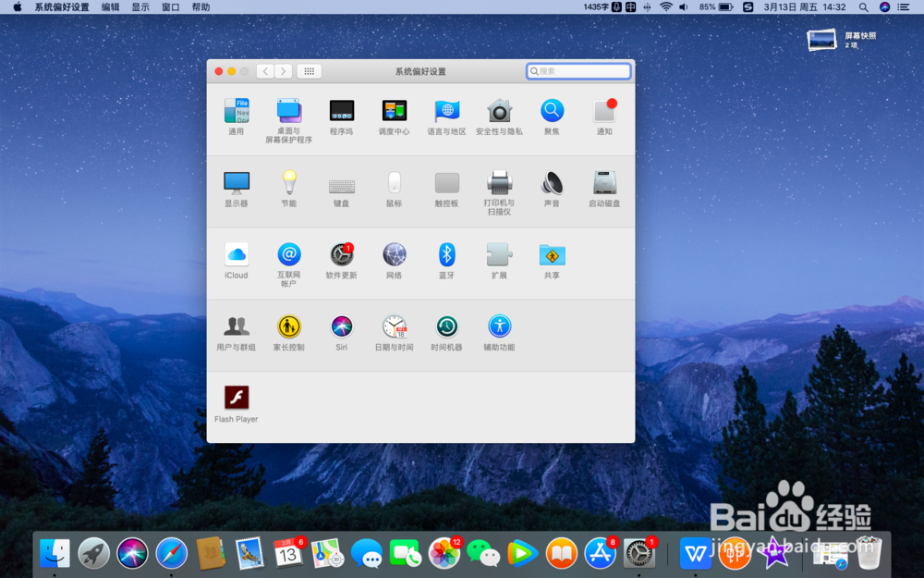Launch Safari from the Dock
Viewport: 924px width, 578px height.
pyautogui.click(x=172, y=553)
